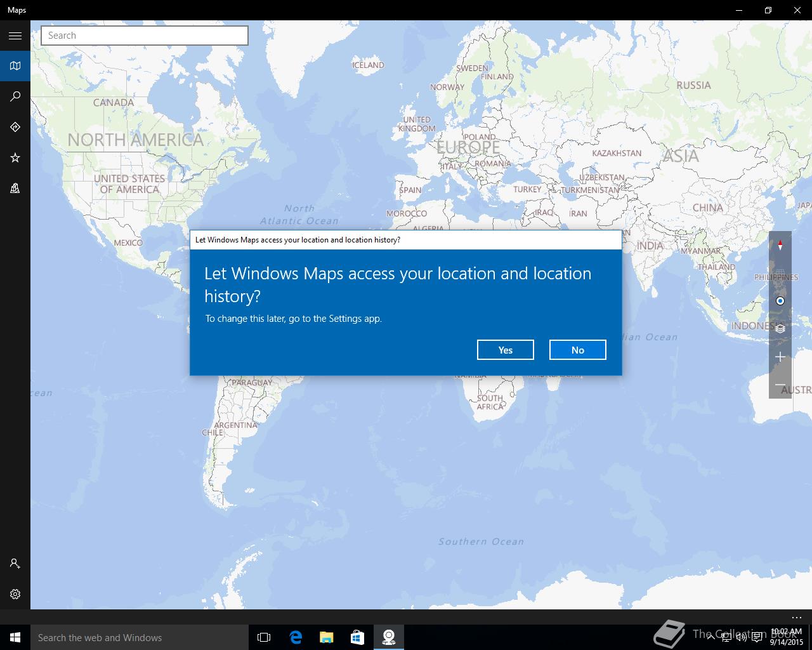Screen dimensions: 812x650
Task: Open the Windows Start menu
Action: (15, 637)
